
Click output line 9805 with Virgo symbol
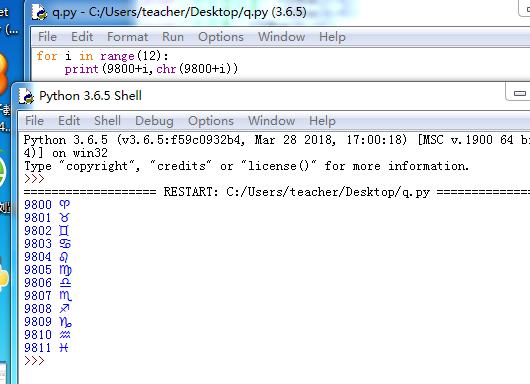tap(48, 270)
